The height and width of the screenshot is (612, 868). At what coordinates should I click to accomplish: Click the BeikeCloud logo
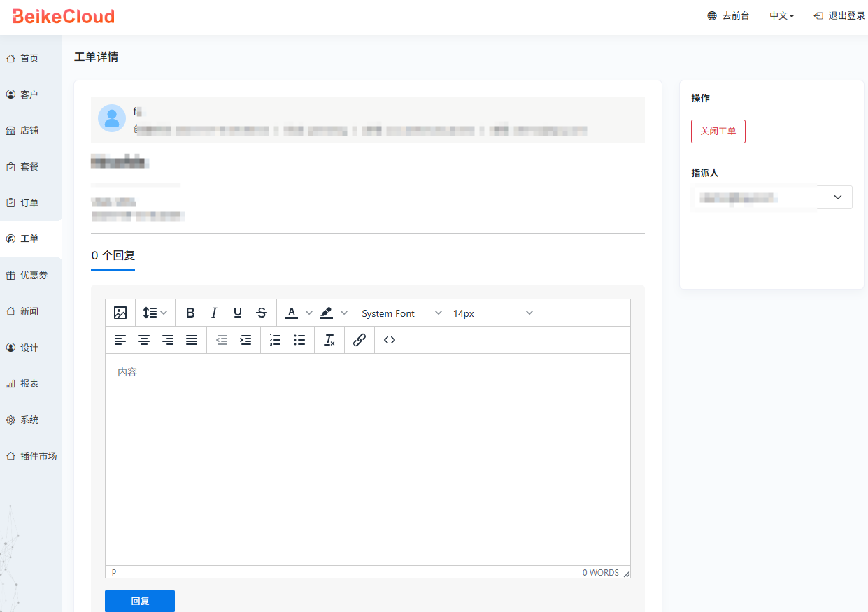click(x=64, y=16)
